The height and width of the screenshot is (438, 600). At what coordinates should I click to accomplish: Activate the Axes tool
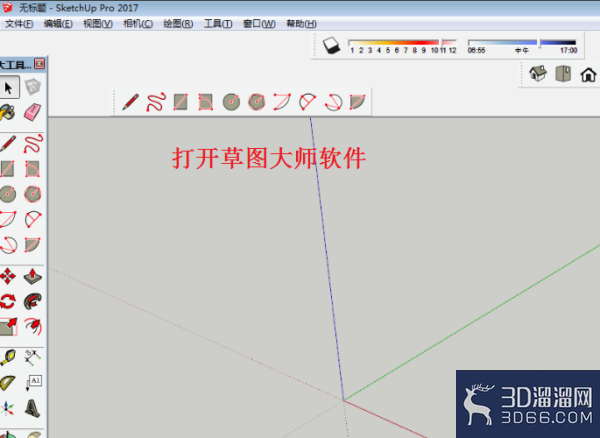[x=7, y=408]
